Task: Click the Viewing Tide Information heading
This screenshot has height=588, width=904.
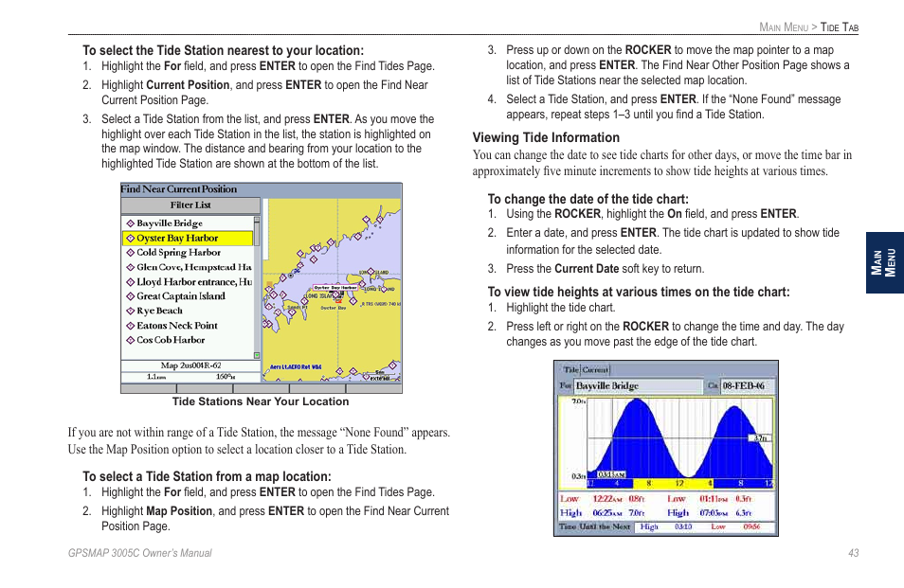Action: [x=546, y=137]
